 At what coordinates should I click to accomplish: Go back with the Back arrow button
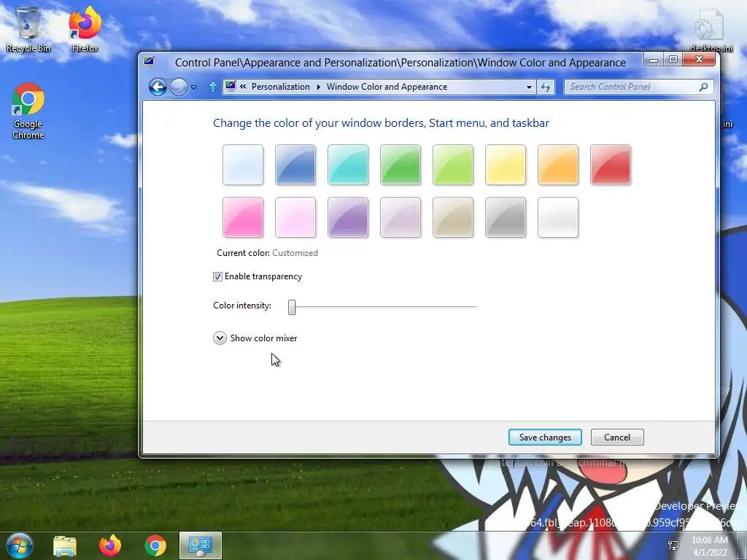tap(158, 87)
